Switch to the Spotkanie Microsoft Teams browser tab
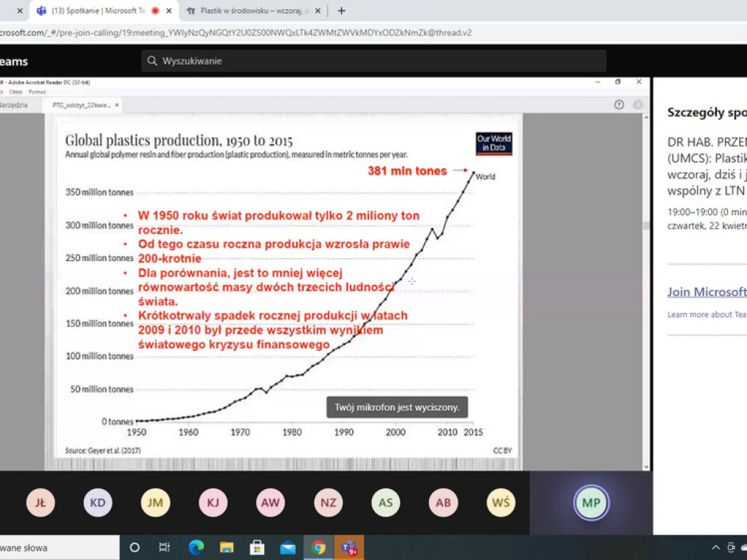The image size is (747, 560). click(x=104, y=10)
